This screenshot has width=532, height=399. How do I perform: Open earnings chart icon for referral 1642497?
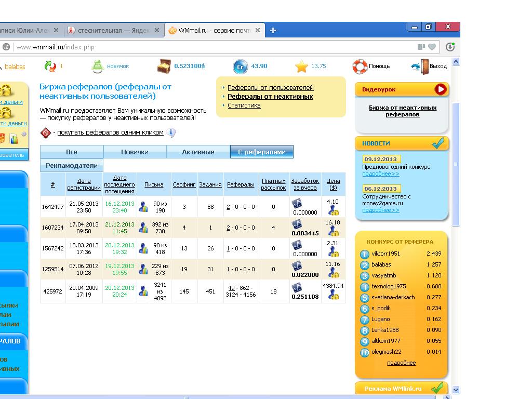click(x=297, y=203)
